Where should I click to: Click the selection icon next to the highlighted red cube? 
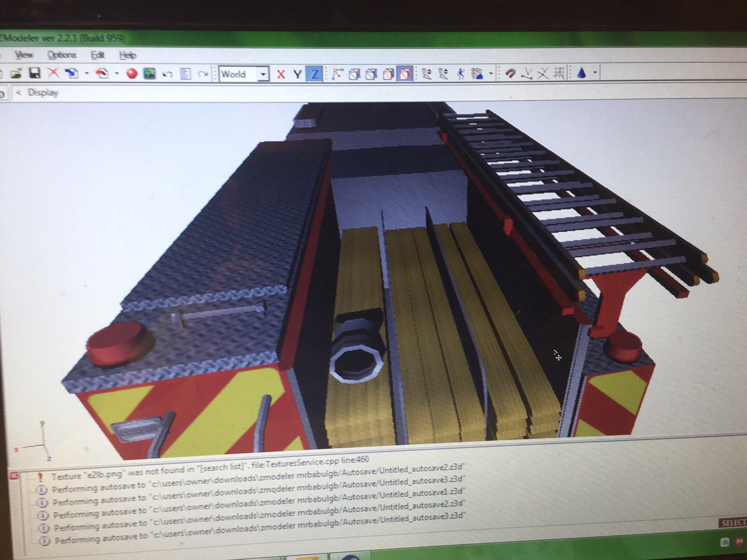click(426, 74)
